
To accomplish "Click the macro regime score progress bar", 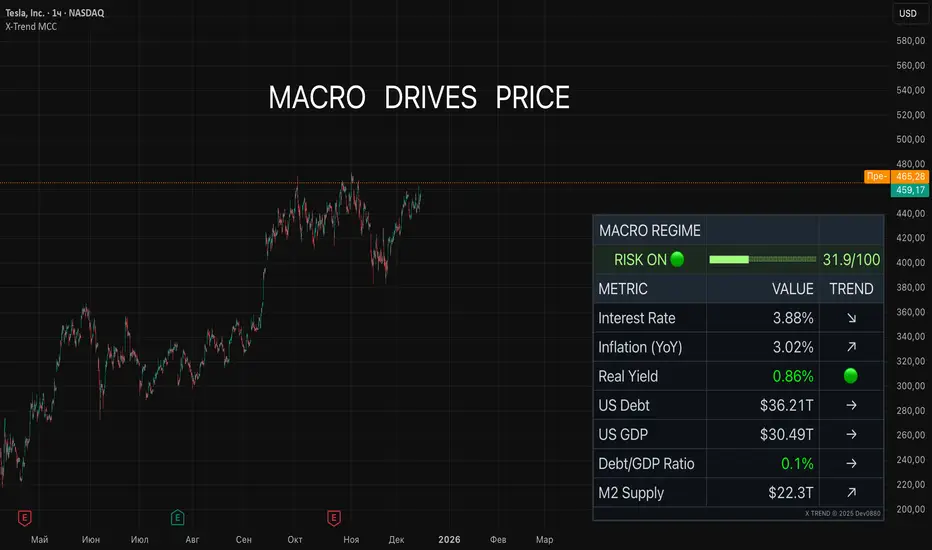I will click(x=762, y=260).
